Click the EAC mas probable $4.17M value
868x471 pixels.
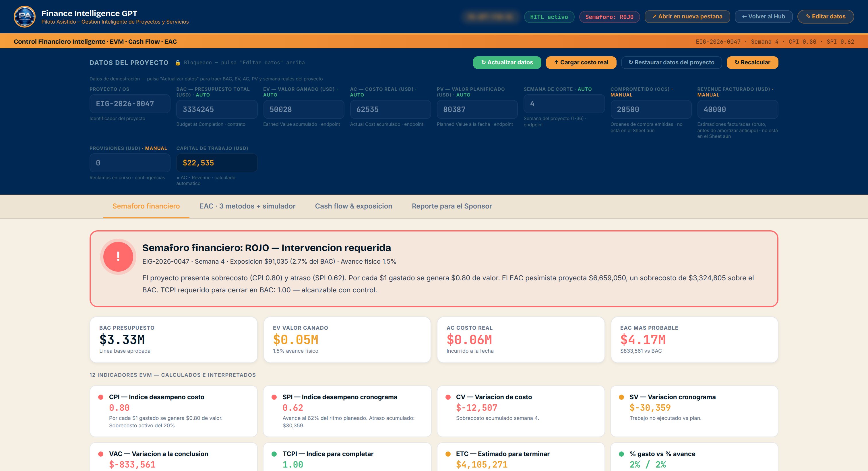[x=643, y=340]
